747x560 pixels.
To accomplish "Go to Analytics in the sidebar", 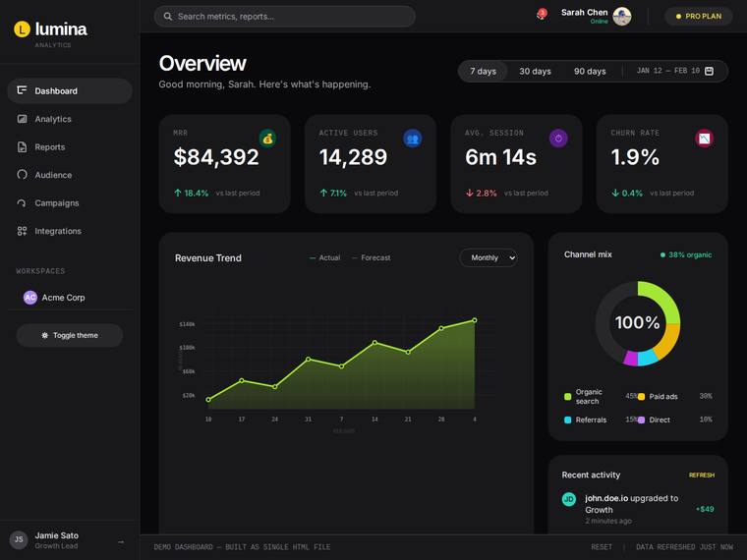I will click(70, 119).
